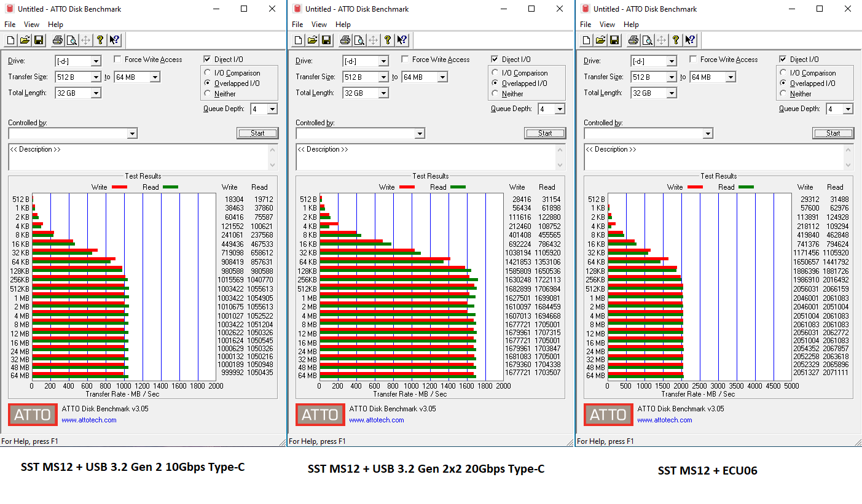Uncheck Direct I/O in middle ATTO window
This screenshot has height=504, width=862.
[495, 60]
